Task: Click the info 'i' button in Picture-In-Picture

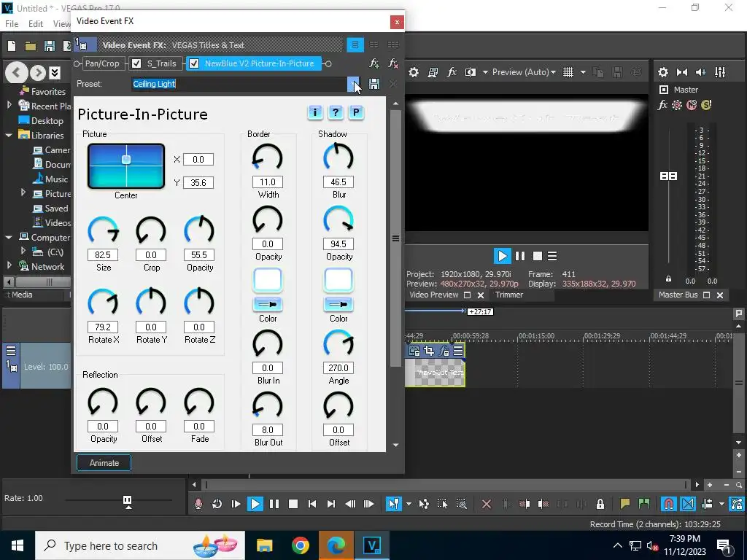Action: (x=315, y=112)
